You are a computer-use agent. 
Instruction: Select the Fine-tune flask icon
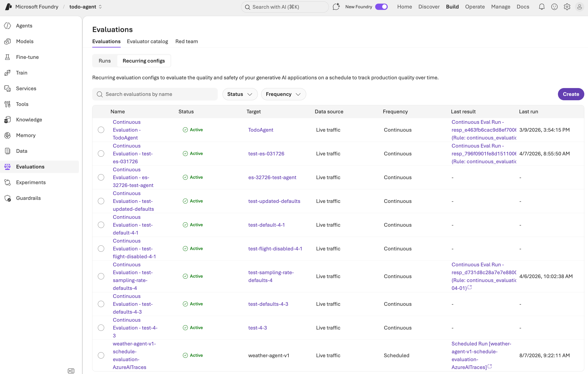[8, 57]
